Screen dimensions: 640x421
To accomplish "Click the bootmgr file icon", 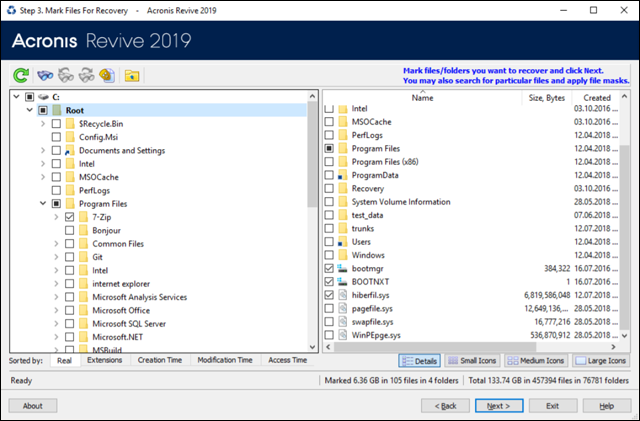I will (342, 268).
